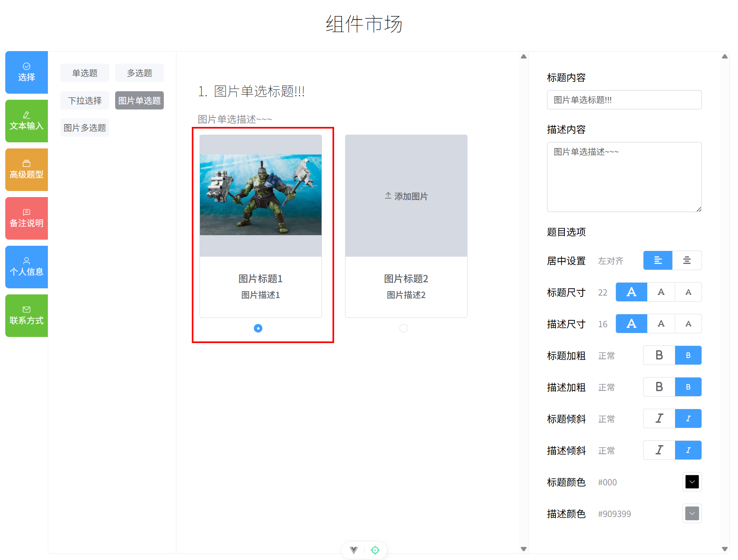Add a 单选题 component

point(85,73)
